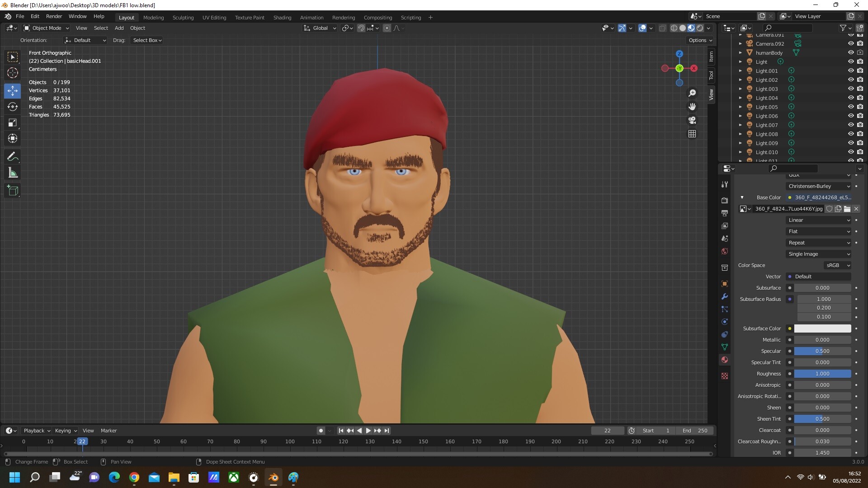Disable camera render visibility for humanBody
The height and width of the screenshot is (488, 868).
860,52
